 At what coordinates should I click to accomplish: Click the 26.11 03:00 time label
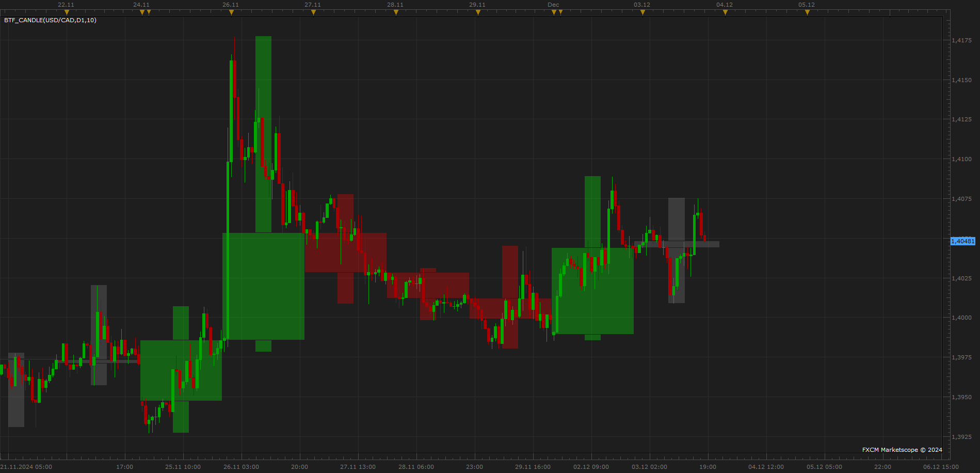coord(241,467)
